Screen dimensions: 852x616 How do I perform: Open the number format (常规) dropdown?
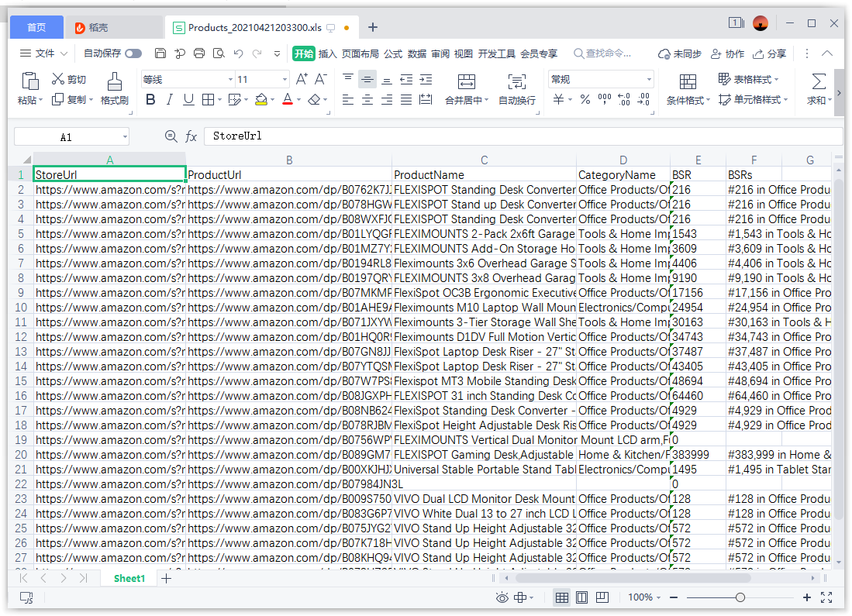[649, 80]
